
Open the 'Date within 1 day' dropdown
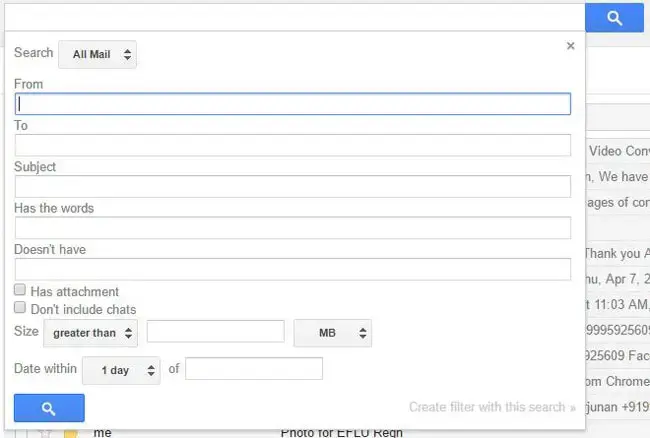click(121, 370)
